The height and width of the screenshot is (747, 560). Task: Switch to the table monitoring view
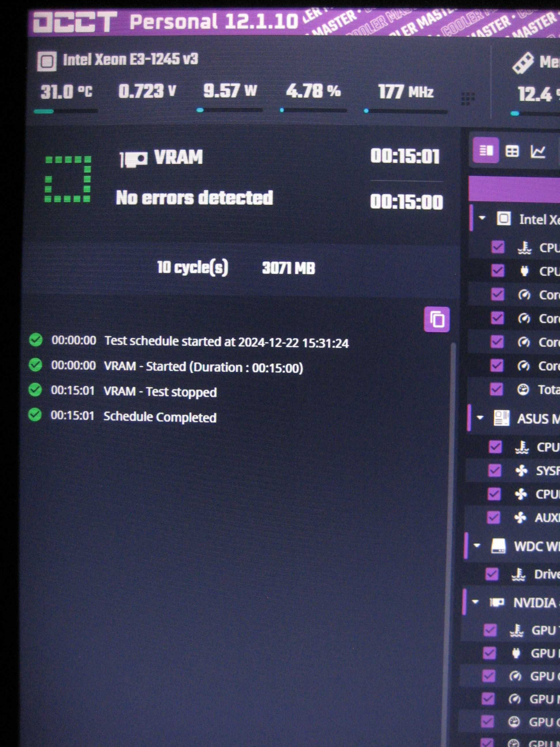tap(512, 151)
